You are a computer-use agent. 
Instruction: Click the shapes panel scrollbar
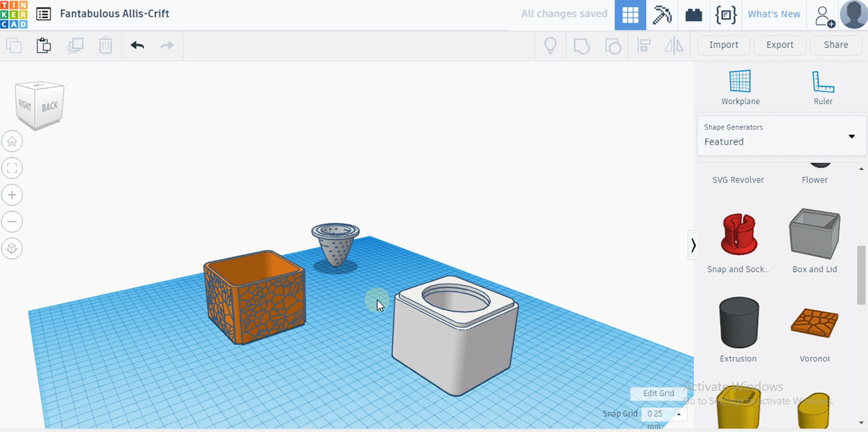coord(862,275)
